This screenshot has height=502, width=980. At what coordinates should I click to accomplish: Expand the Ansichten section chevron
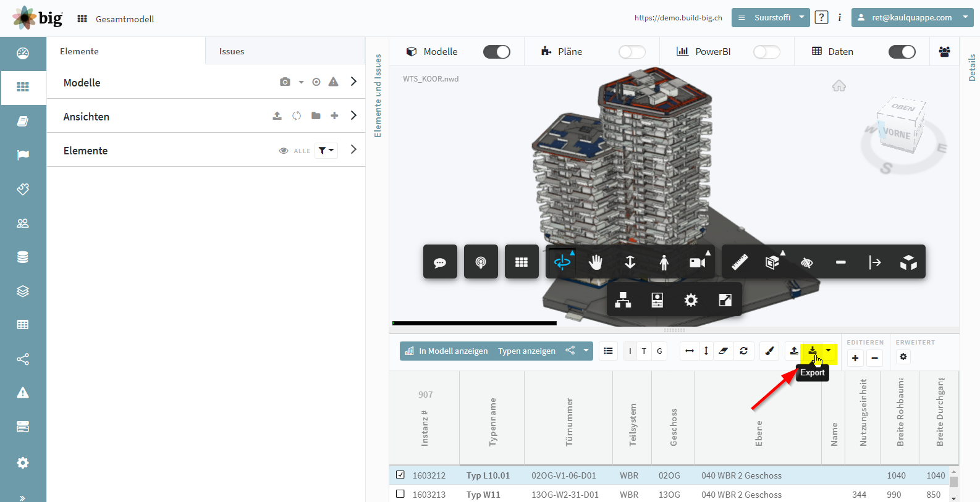click(353, 115)
